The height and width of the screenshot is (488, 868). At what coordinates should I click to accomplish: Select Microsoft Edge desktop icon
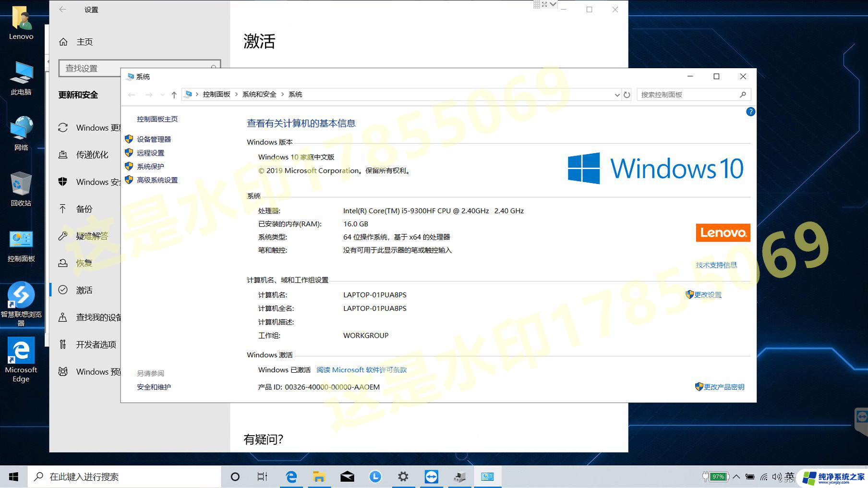[x=21, y=360]
